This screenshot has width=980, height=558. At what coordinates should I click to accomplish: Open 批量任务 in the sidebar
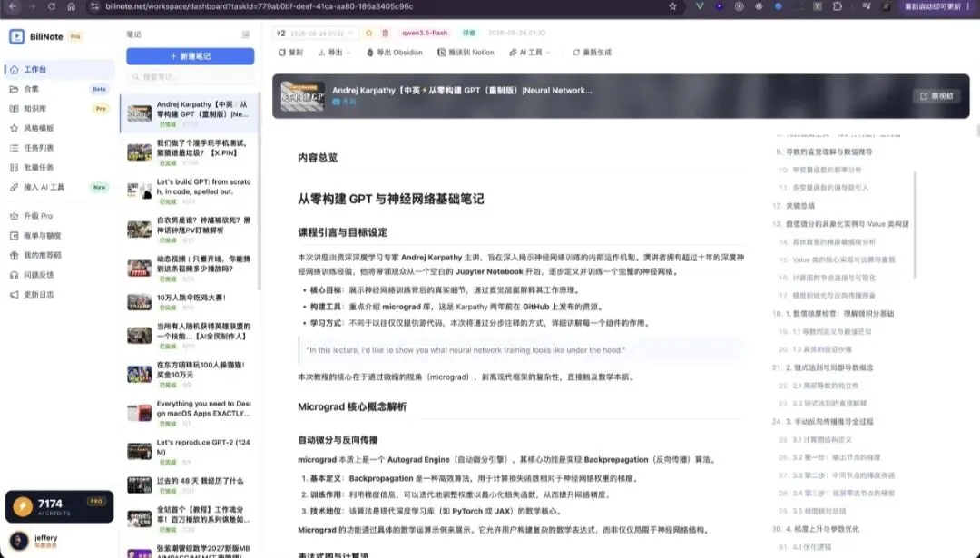(x=59, y=168)
